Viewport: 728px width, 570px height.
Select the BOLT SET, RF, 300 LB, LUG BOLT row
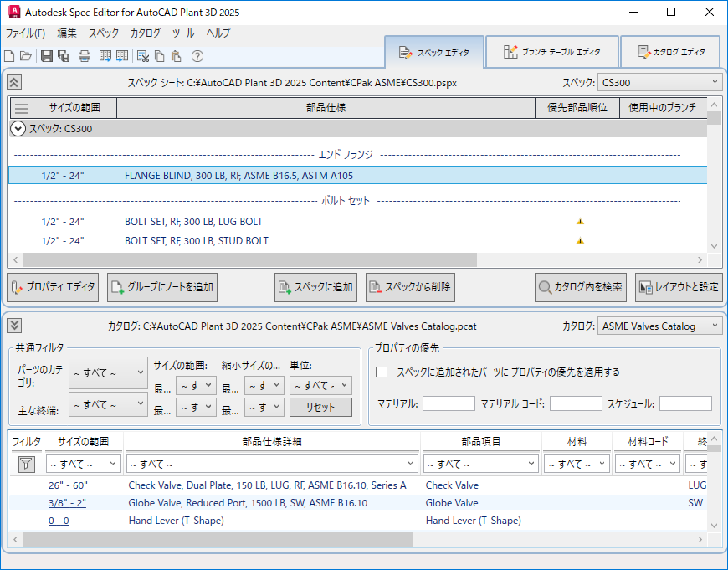tap(357, 222)
